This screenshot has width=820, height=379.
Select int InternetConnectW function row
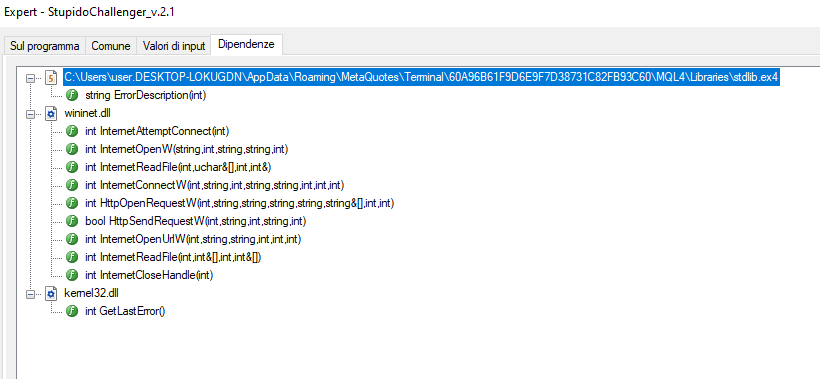(x=214, y=186)
